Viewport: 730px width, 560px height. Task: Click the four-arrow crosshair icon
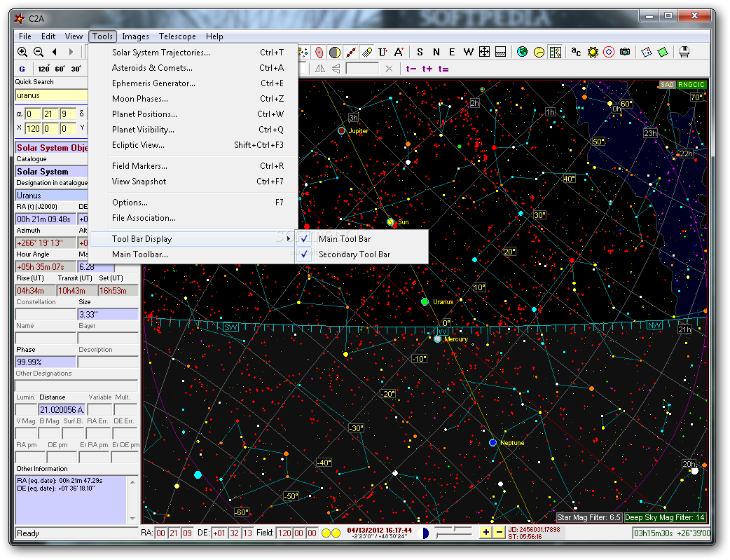click(484, 52)
